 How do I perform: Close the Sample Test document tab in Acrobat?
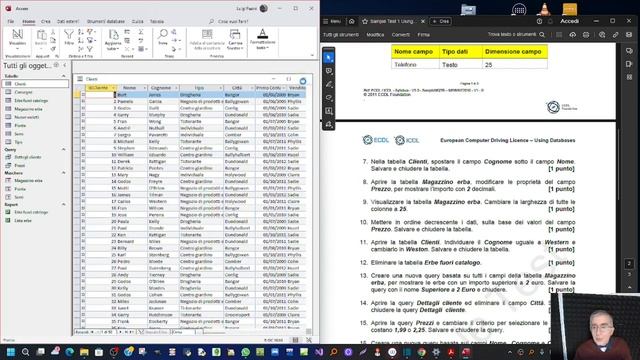(423, 21)
